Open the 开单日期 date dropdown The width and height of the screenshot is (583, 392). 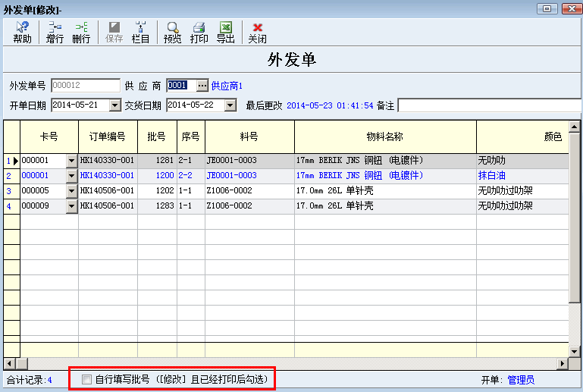pos(115,105)
